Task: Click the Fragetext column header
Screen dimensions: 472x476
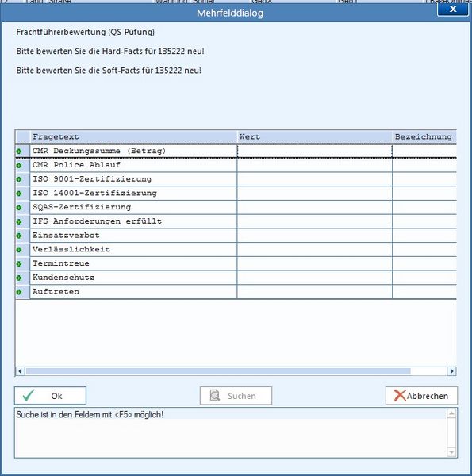Action: (x=133, y=137)
